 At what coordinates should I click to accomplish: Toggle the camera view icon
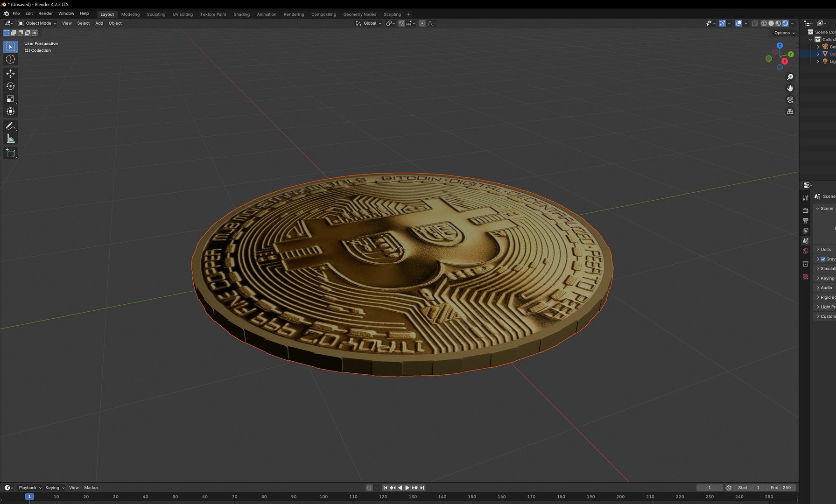tap(790, 100)
